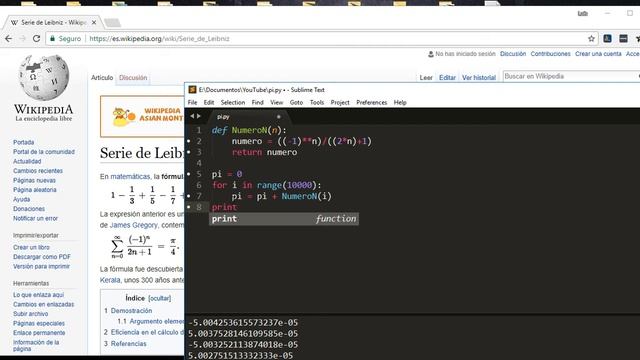The height and width of the screenshot is (360, 640).
Task: Jump to the 1 Demostración index entry
Action: click(x=128, y=311)
